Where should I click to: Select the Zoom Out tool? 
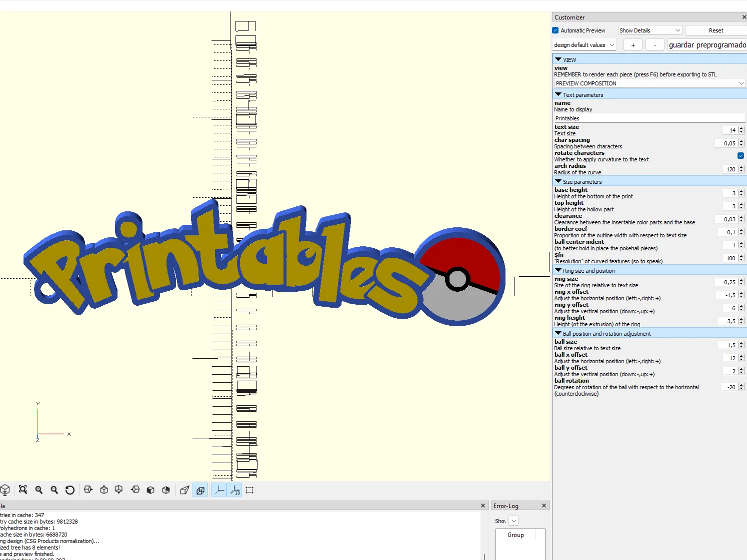pyautogui.click(x=54, y=490)
